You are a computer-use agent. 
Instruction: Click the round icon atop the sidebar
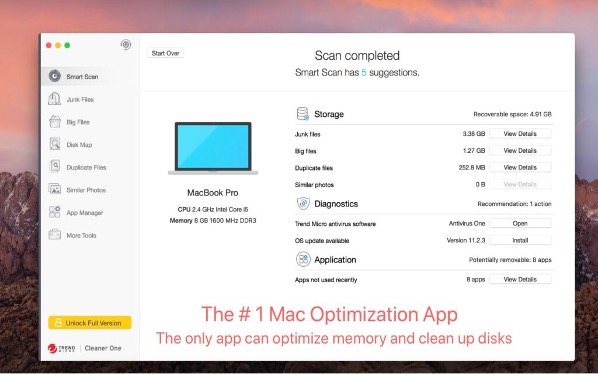(126, 45)
